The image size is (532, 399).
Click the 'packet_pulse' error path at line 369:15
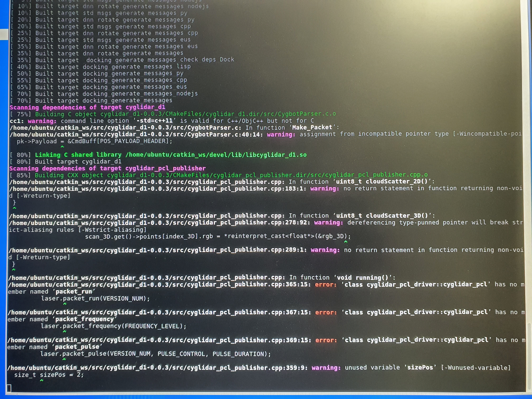[x=159, y=340]
